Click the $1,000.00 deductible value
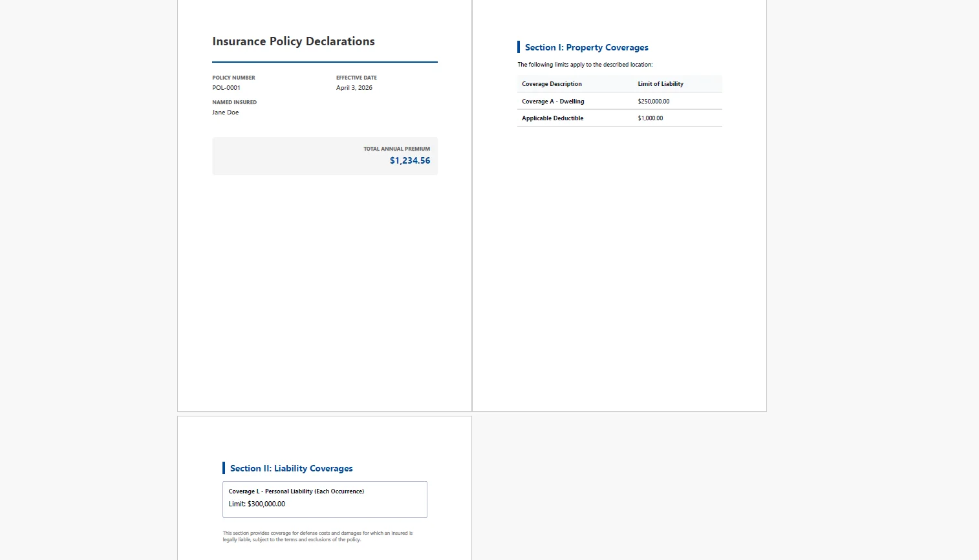The image size is (979, 560). coord(650,118)
